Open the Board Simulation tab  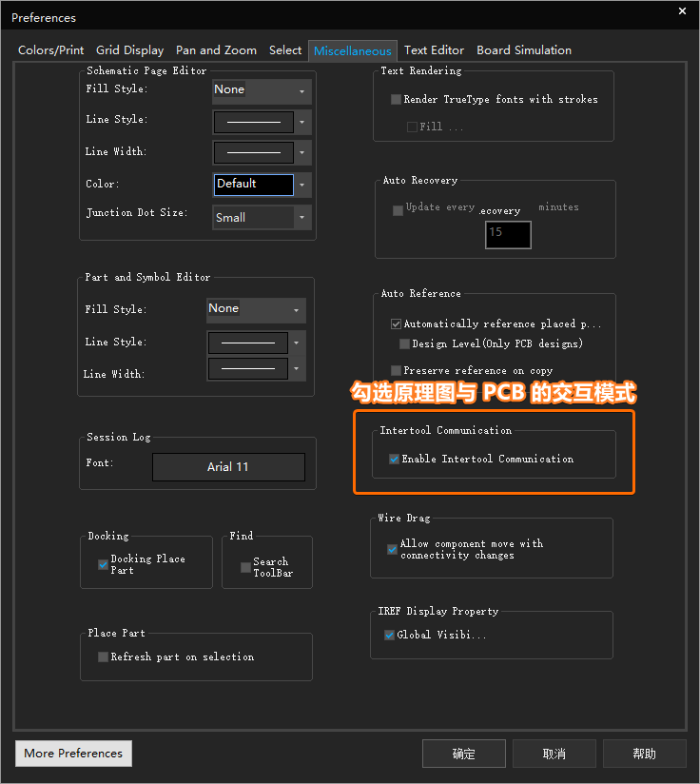pos(524,50)
